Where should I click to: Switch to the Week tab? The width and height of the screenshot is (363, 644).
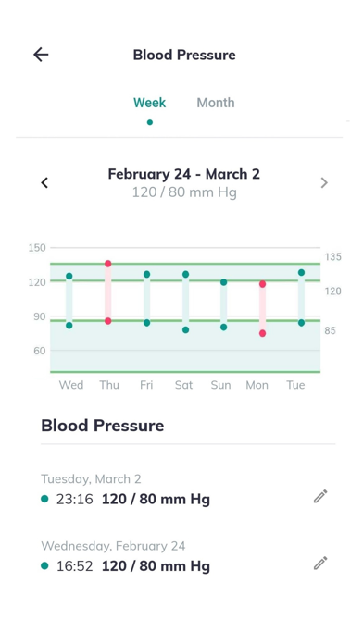[150, 103]
